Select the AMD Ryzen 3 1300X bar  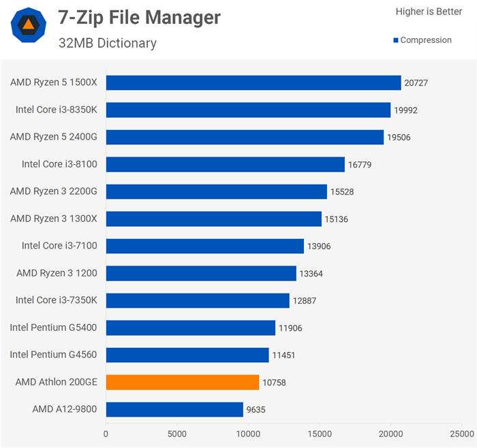[x=213, y=219]
